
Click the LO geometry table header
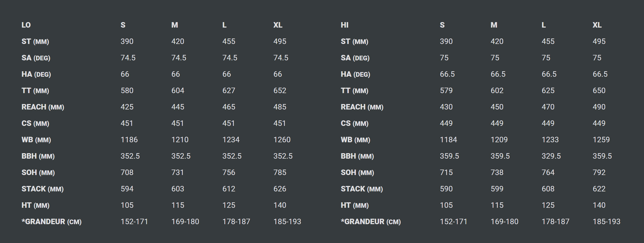(x=26, y=25)
